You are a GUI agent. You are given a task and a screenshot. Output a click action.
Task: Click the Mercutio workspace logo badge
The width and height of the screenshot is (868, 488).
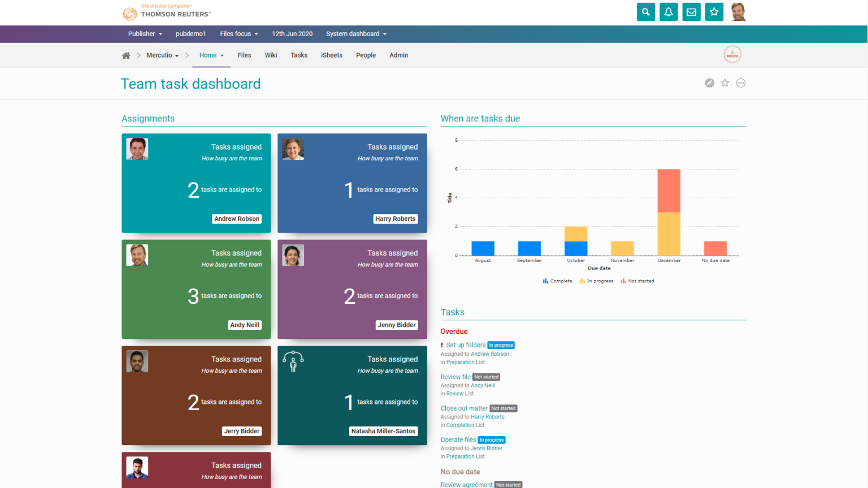[x=732, y=54]
